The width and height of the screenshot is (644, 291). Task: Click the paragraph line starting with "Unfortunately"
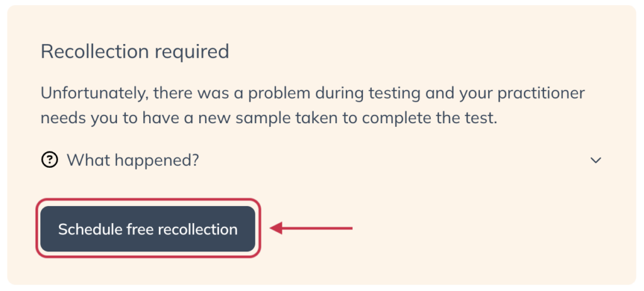click(x=313, y=94)
